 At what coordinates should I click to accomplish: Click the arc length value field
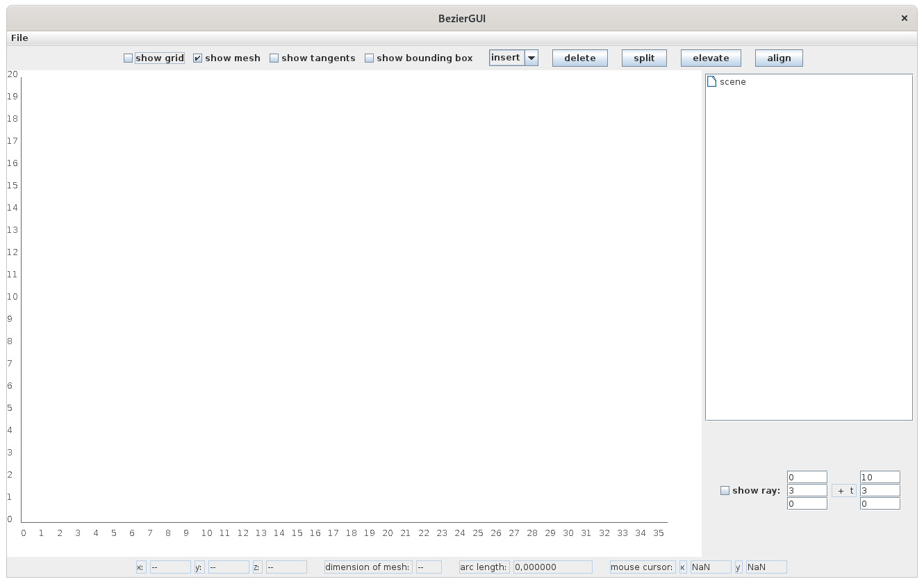[x=552, y=567]
